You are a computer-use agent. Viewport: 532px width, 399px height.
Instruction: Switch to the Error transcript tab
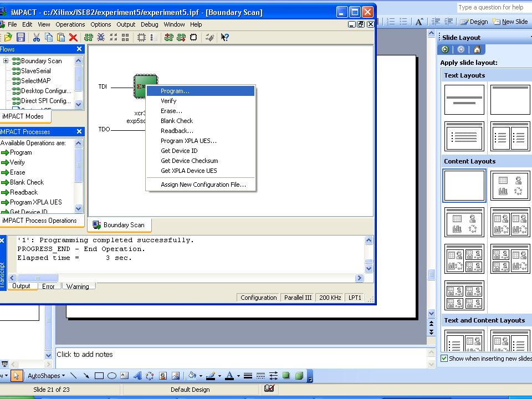(48, 287)
